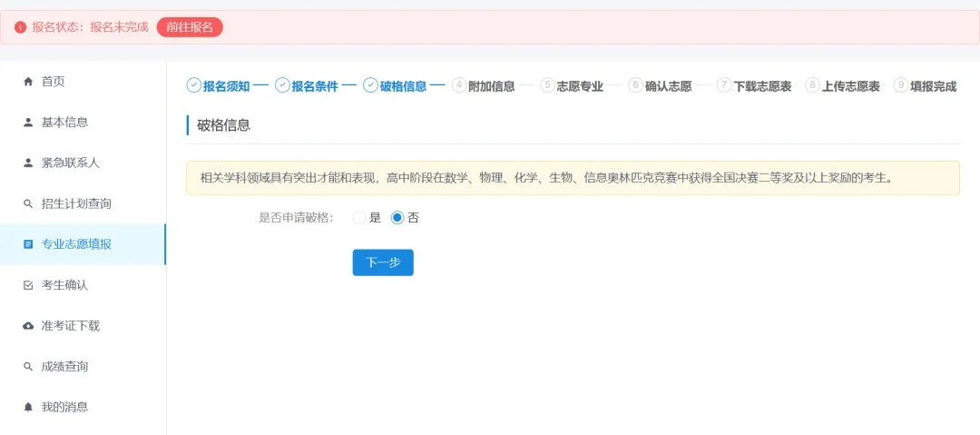Screen dimensions: 980x435
Task: Click the bell icon beside 我的消息
Action: coord(27,408)
